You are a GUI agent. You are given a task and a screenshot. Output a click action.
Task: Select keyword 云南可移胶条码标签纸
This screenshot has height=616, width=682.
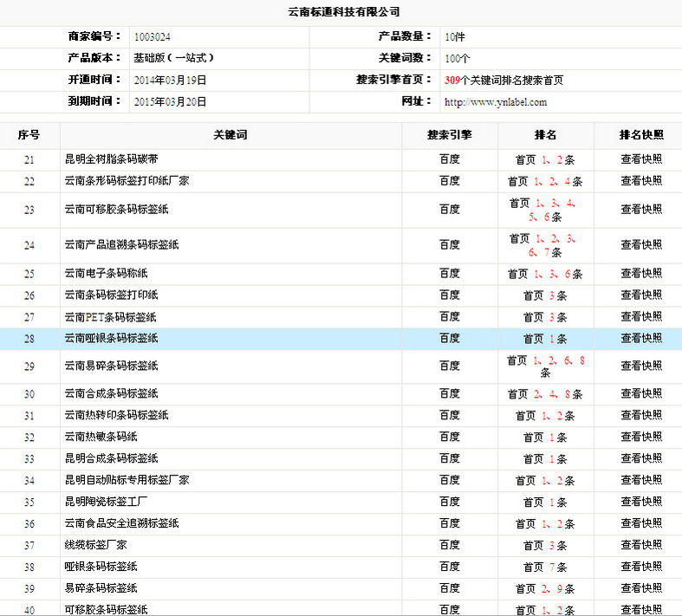(x=117, y=210)
